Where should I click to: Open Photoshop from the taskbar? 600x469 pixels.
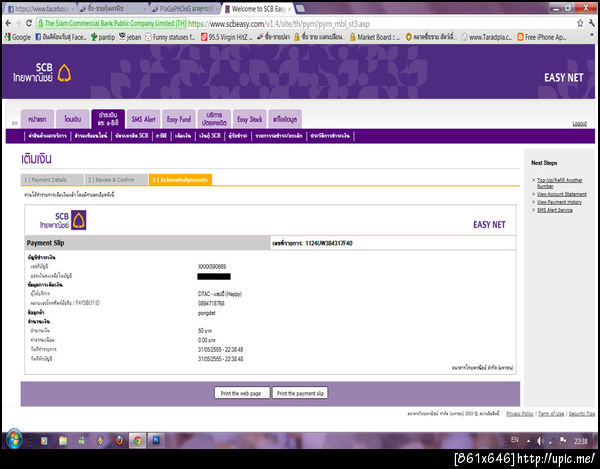click(156, 440)
